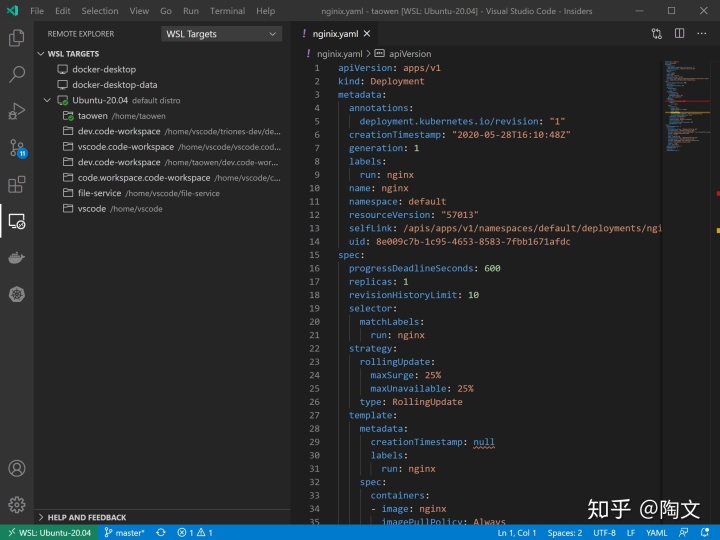
Task: Open the Run menu
Action: tap(191, 11)
